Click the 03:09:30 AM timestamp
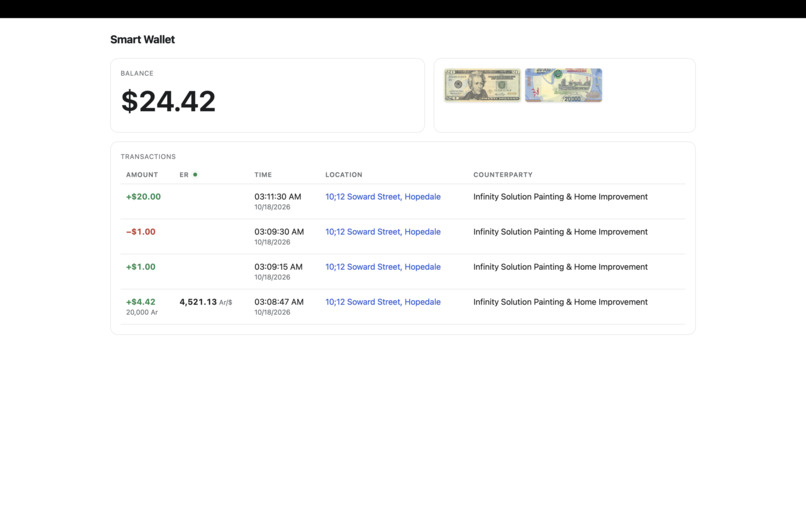 click(279, 231)
